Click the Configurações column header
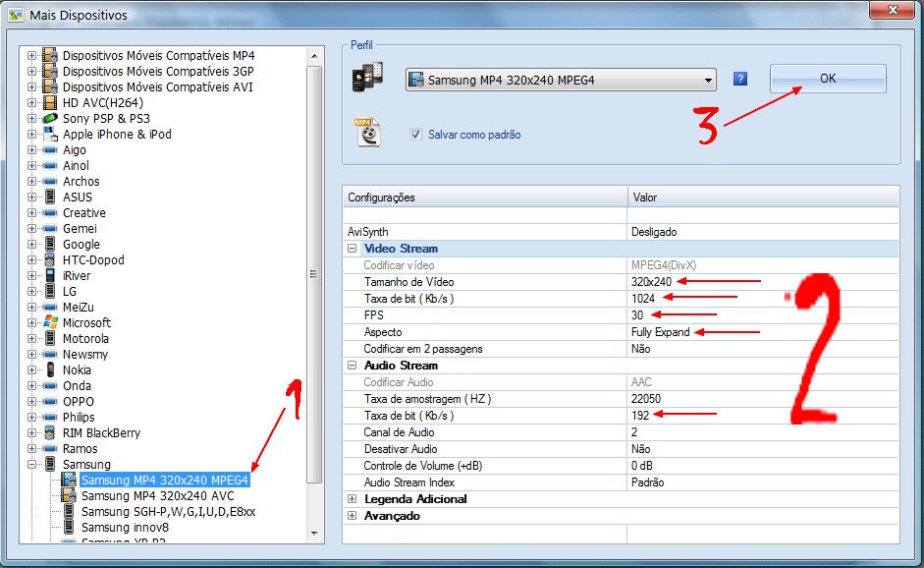This screenshot has height=568, width=924. pos(485,197)
